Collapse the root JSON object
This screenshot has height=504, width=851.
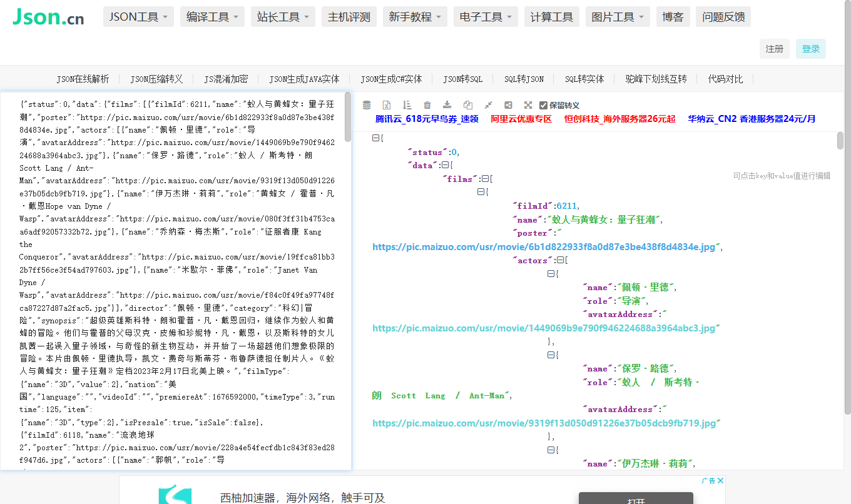coord(375,138)
